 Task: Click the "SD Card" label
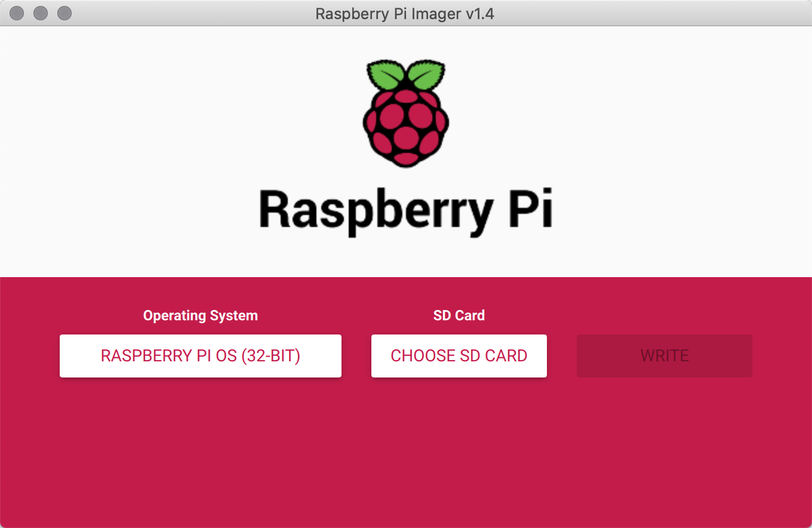click(x=459, y=315)
